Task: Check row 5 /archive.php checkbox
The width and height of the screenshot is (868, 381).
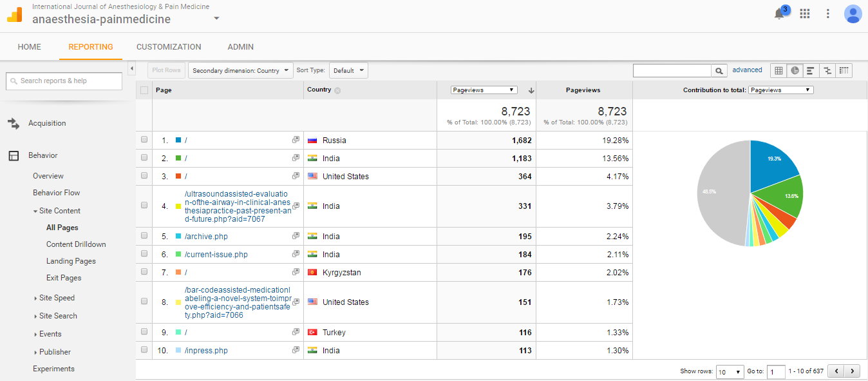Action: click(x=144, y=236)
